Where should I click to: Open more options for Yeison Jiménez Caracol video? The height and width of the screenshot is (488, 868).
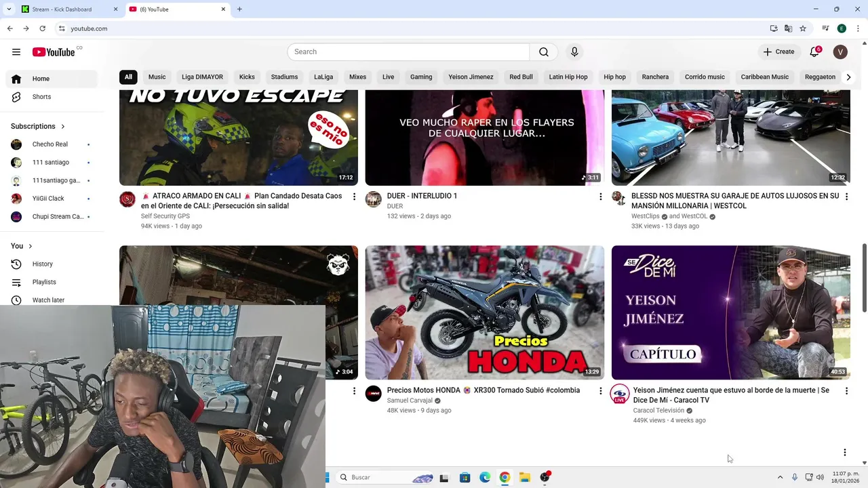(x=846, y=391)
